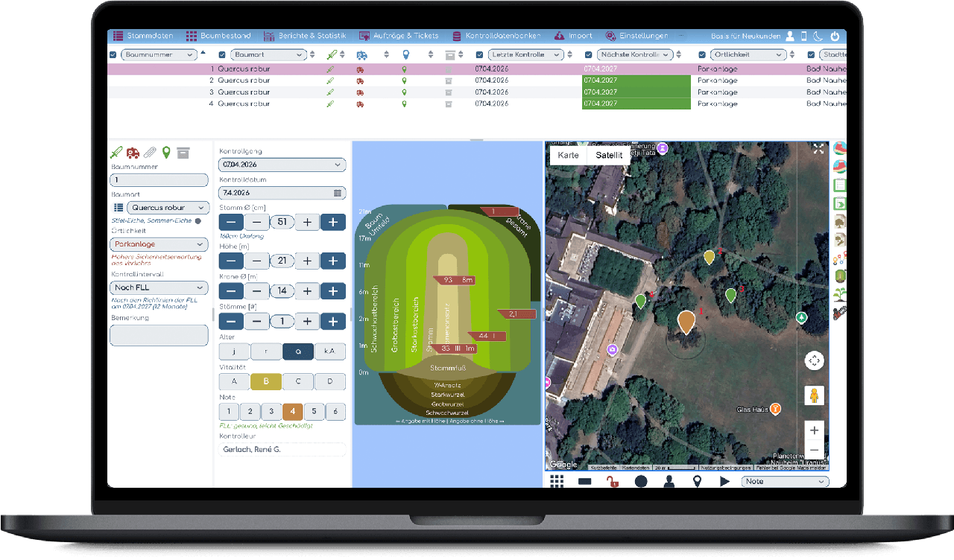954x560 pixels.
Task: Open the grid icon below the map
Action: [557, 481]
